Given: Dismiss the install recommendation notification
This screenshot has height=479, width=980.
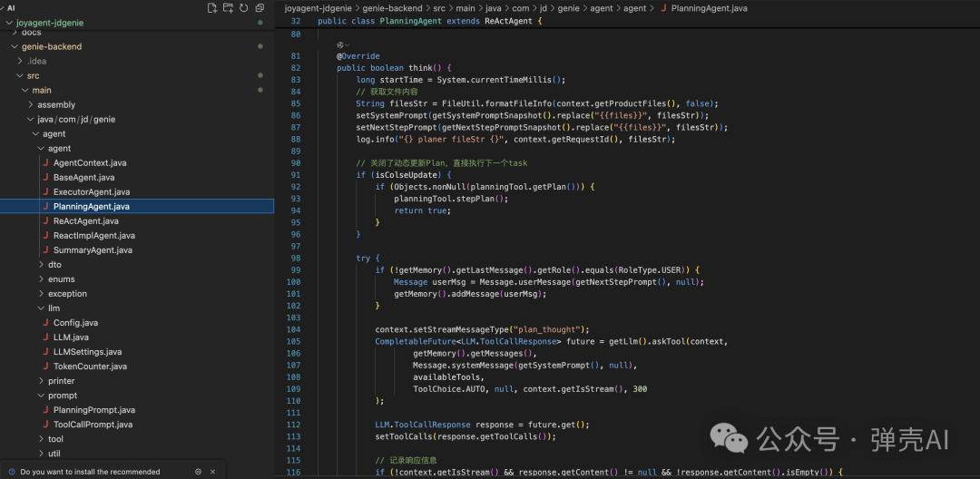Looking at the screenshot, I should point(212,472).
